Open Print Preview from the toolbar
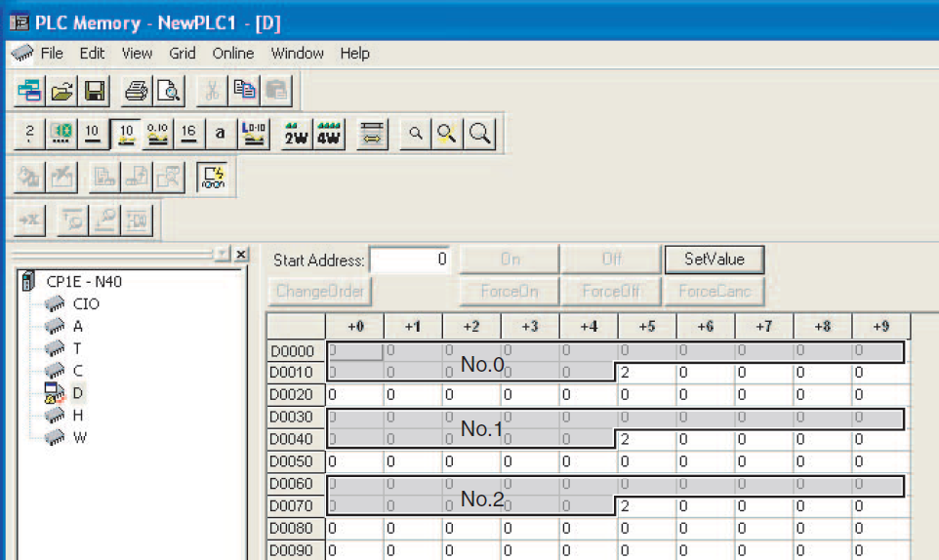 (x=169, y=91)
